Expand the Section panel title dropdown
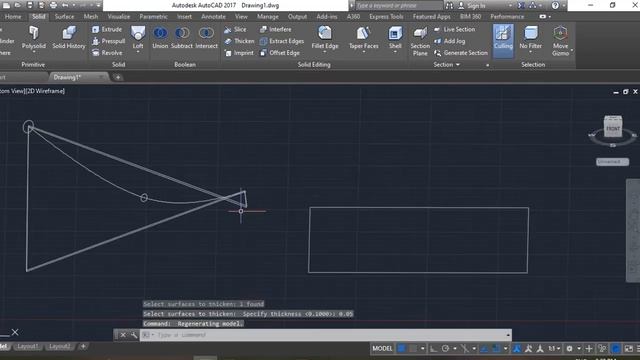640x360 pixels. pos(447,64)
